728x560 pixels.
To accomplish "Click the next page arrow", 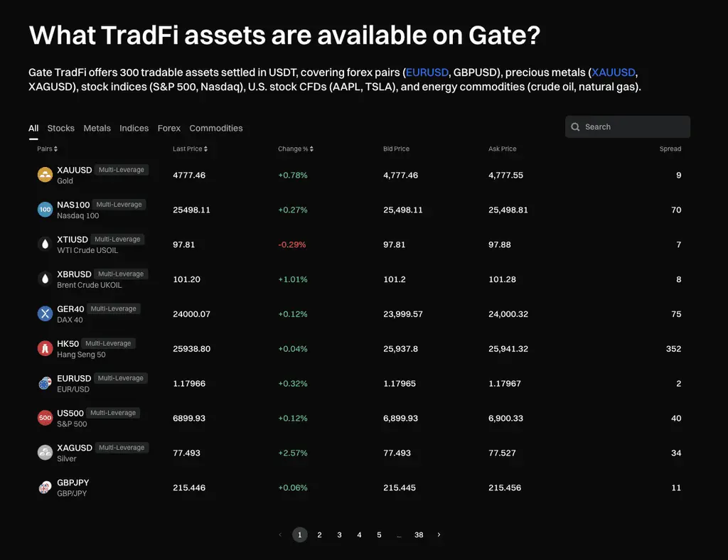I will (439, 535).
